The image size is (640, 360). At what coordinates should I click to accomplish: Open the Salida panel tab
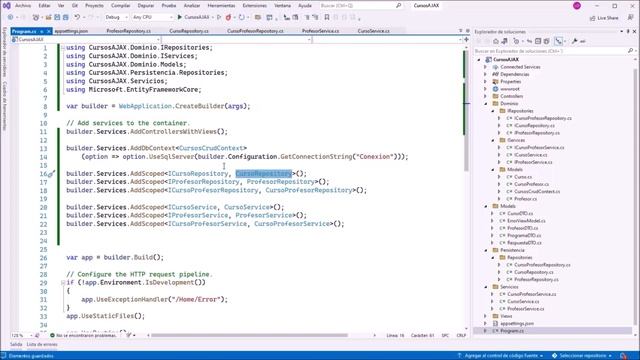[x=16, y=344]
